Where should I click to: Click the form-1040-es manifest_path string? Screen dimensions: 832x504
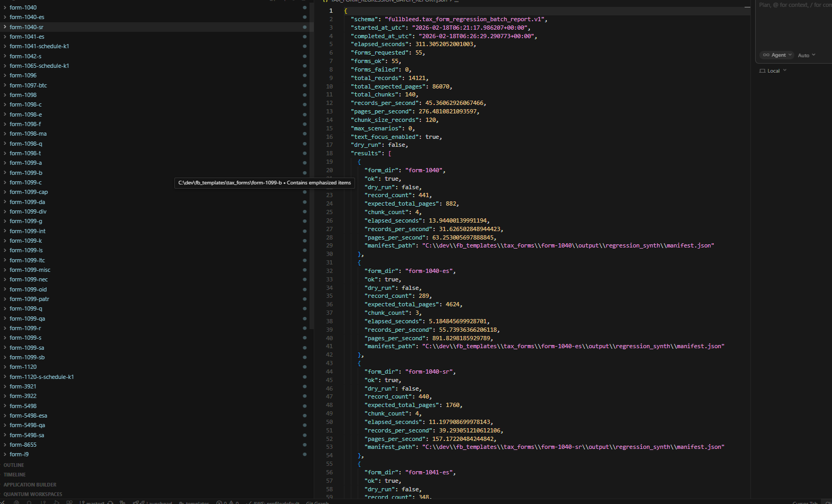click(573, 346)
